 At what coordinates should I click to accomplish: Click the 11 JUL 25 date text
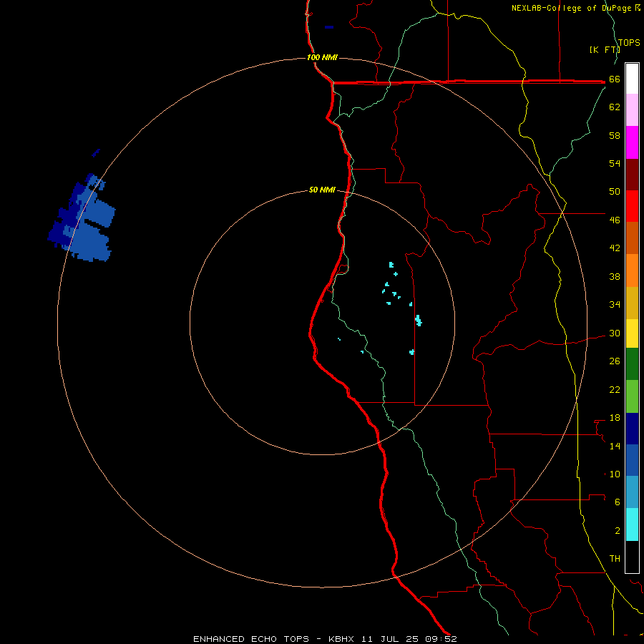point(389,639)
